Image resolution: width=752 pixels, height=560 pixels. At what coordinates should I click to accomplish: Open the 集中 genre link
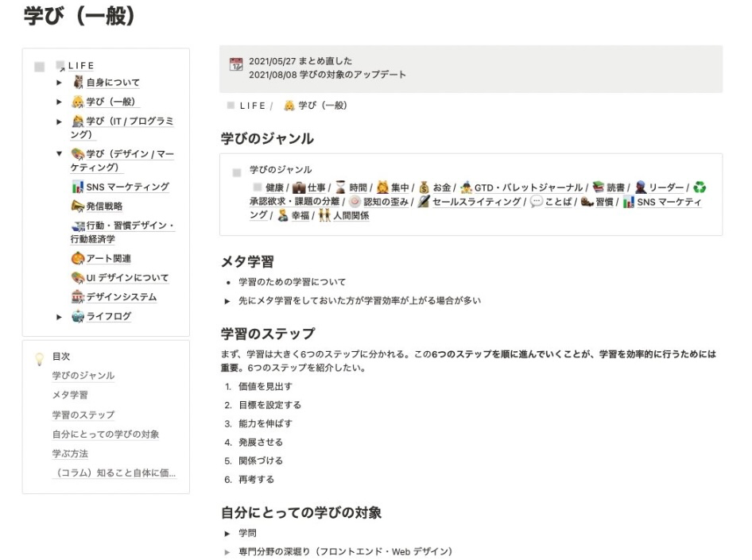(400, 187)
